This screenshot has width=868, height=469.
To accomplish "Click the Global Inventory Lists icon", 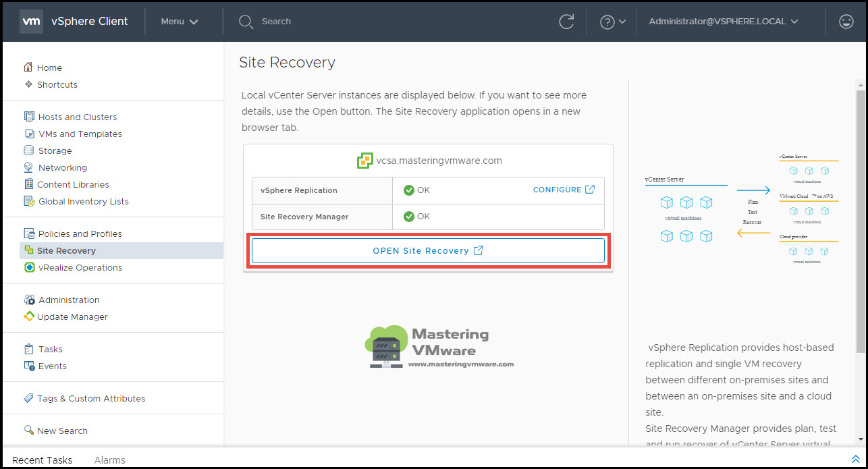I will tap(29, 201).
